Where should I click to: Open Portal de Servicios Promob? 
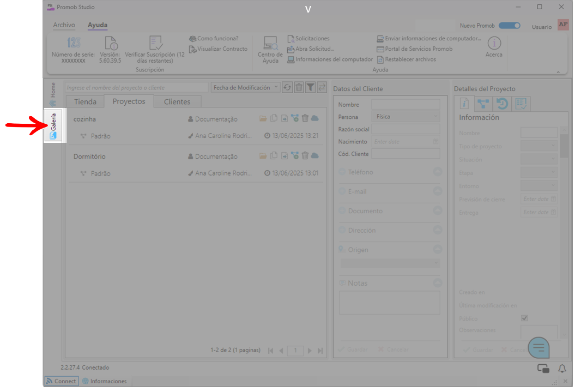(415, 49)
